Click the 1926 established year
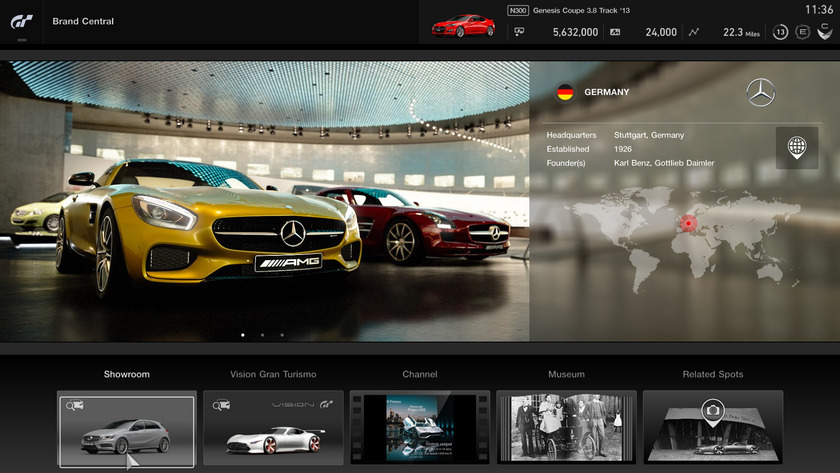840x473 pixels. tap(622, 149)
